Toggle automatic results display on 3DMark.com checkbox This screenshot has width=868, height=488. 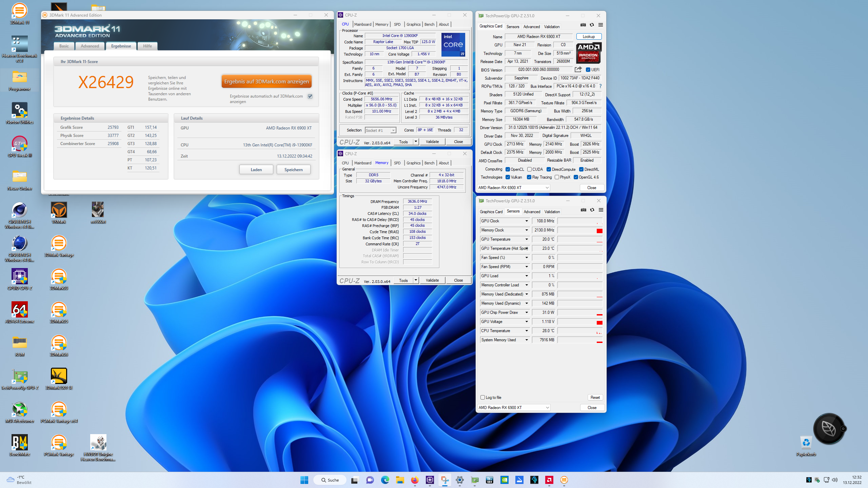coord(310,96)
